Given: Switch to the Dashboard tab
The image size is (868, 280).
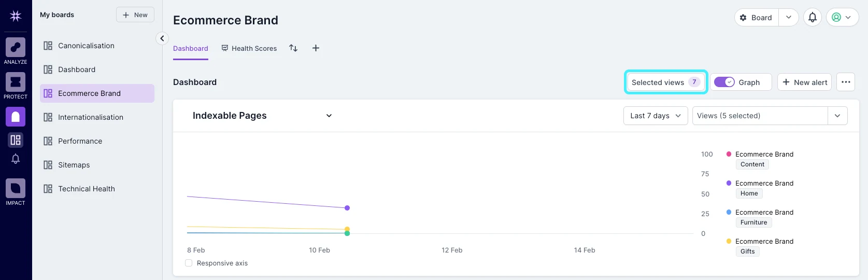Looking at the screenshot, I should [x=191, y=48].
